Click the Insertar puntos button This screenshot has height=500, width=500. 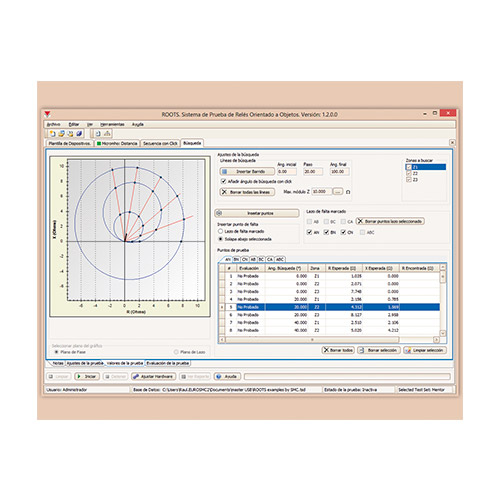coord(257,213)
